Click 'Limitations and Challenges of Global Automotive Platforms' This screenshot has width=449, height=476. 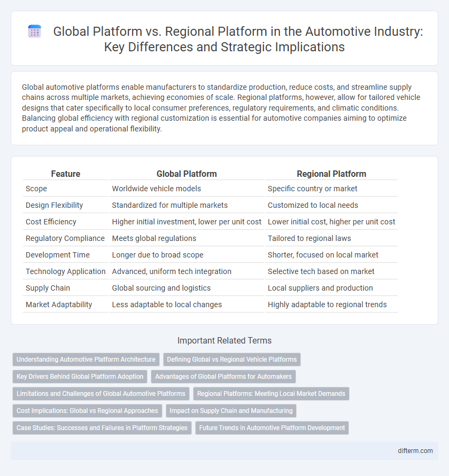(x=101, y=393)
